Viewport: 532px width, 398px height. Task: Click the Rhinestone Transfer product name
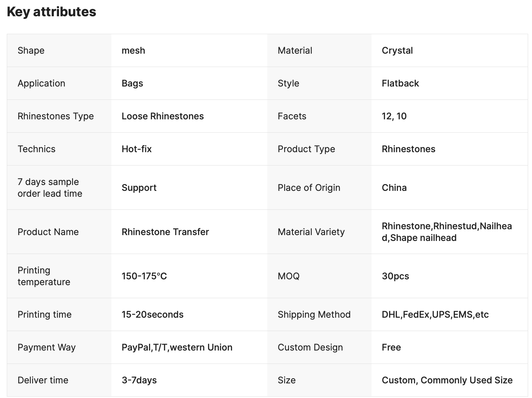[x=165, y=232]
